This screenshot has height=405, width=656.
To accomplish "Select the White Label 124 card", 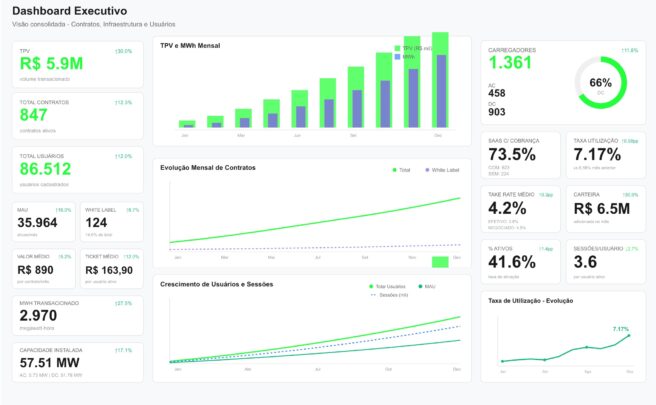I will click(x=112, y=222).
